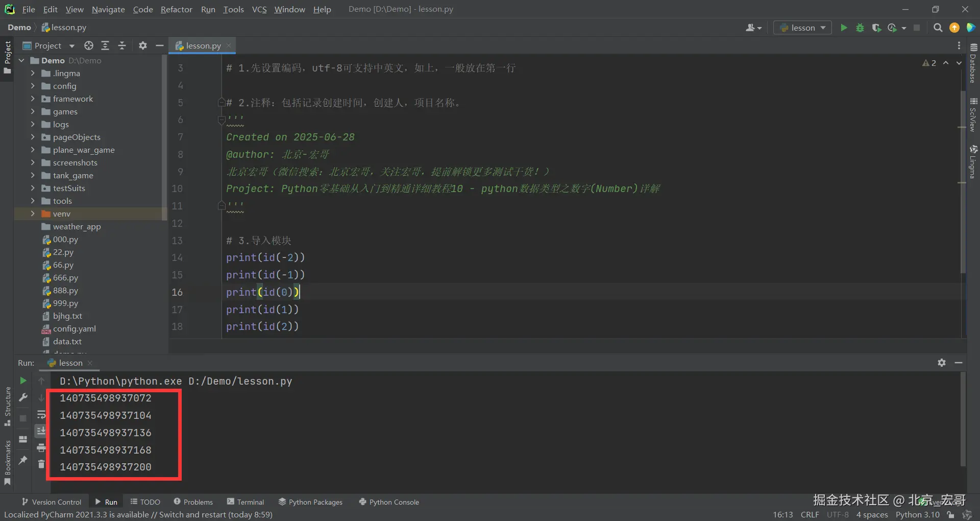Toggle scroll to end in Run console
The width and height of the screenshot is (980, 521).
point(41,431)
